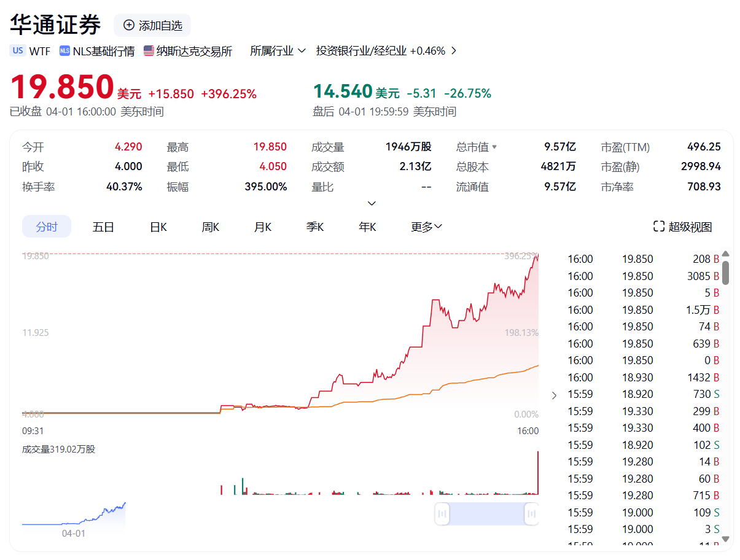Add the stock via 添加自选 button
This screenshot has height=560, width=740.
tap(152, 25)
